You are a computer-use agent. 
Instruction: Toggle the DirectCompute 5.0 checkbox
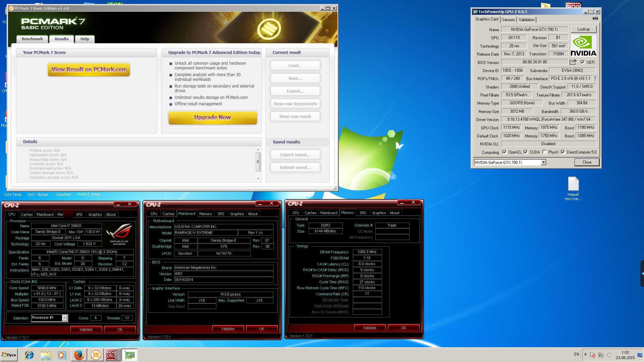point(563,152)
